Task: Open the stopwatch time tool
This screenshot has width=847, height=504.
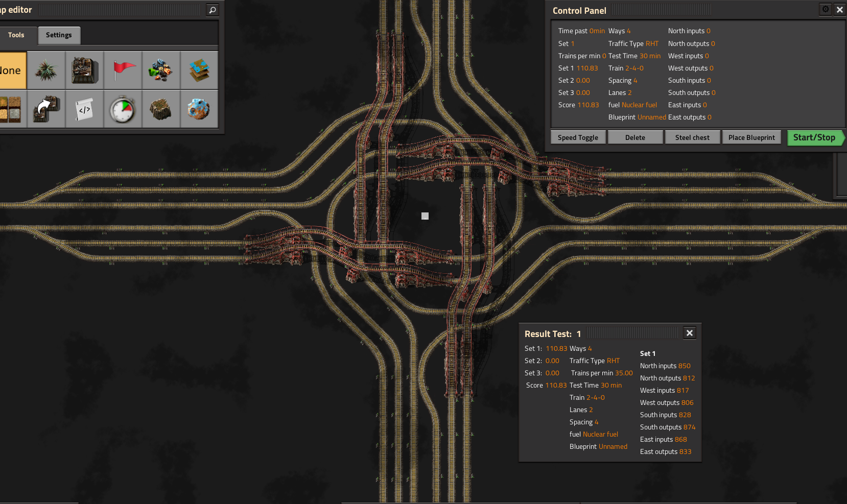Action: [123, 109]
